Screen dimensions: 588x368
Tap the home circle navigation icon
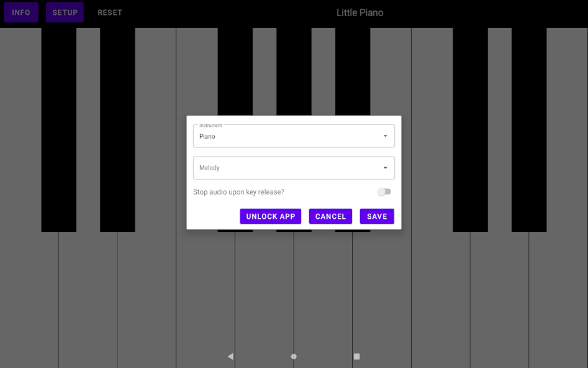[294, 356]
